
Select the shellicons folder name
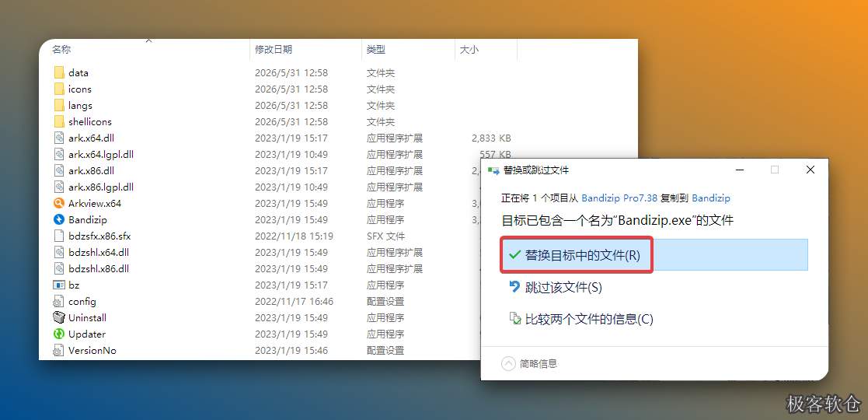89,121
